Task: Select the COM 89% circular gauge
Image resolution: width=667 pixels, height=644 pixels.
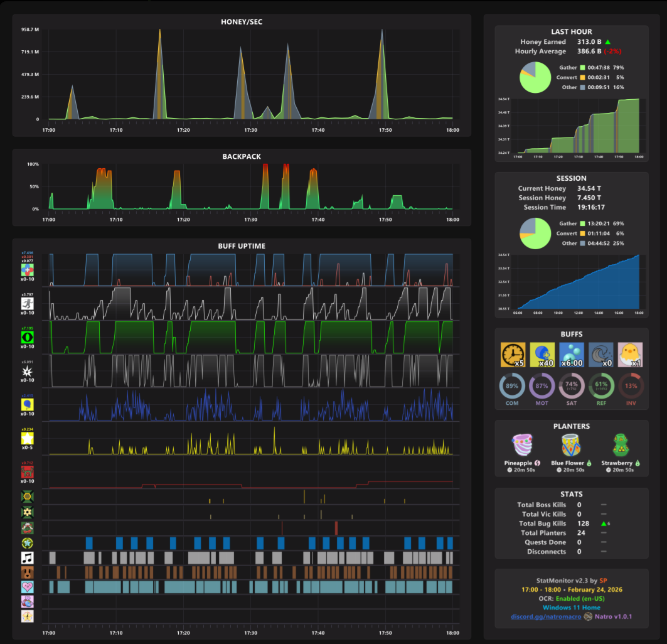Action: coord(512,386)
